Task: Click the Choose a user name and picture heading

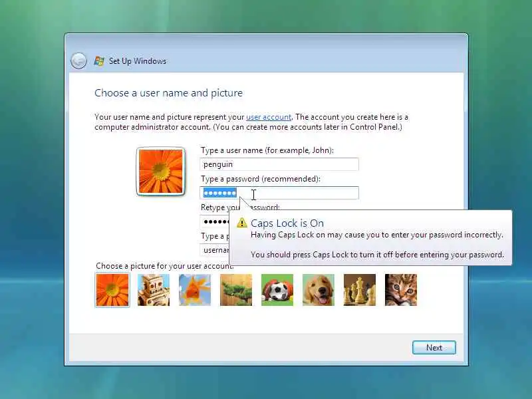Action: coord(169,93)
